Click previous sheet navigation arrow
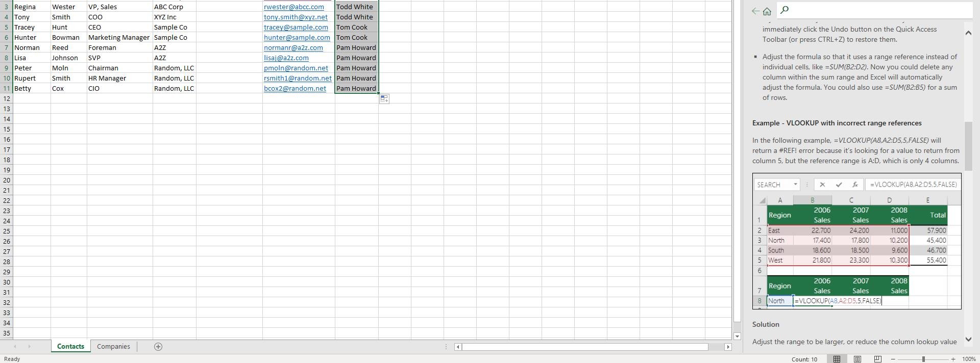Viewport: 980px width, 363px height. (15, 347)
